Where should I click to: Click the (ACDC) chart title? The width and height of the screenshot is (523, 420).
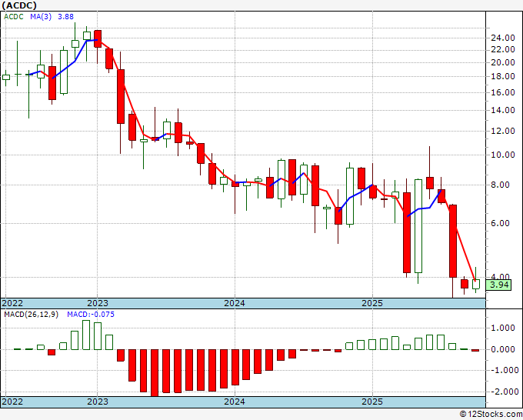click(19, 5)
